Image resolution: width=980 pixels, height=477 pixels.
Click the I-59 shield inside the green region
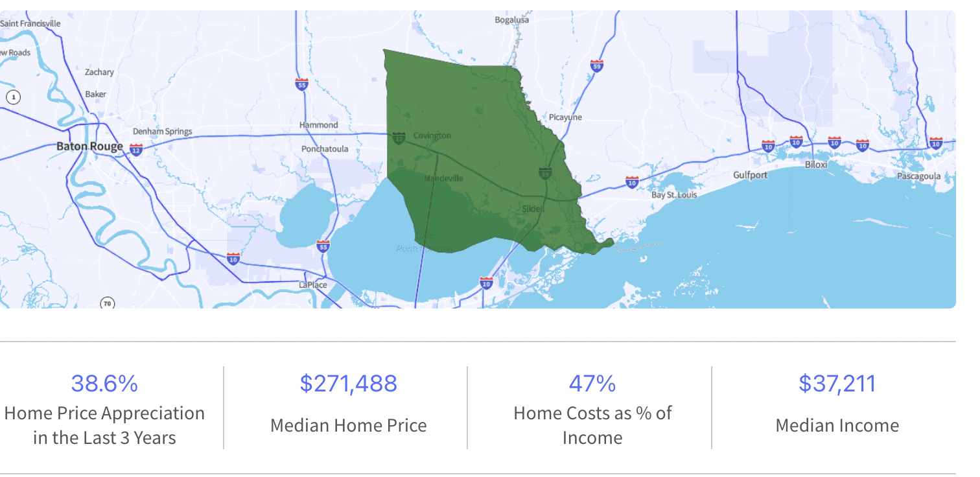(545, 173)
